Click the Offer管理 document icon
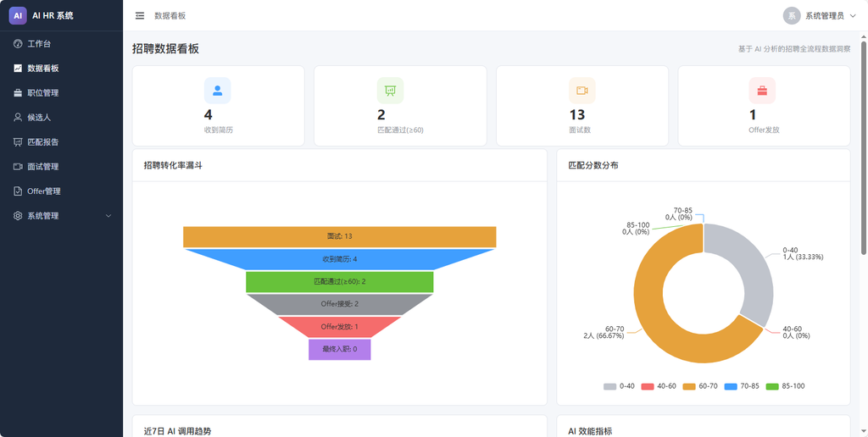The image size is (868, 437). point(18,191)
